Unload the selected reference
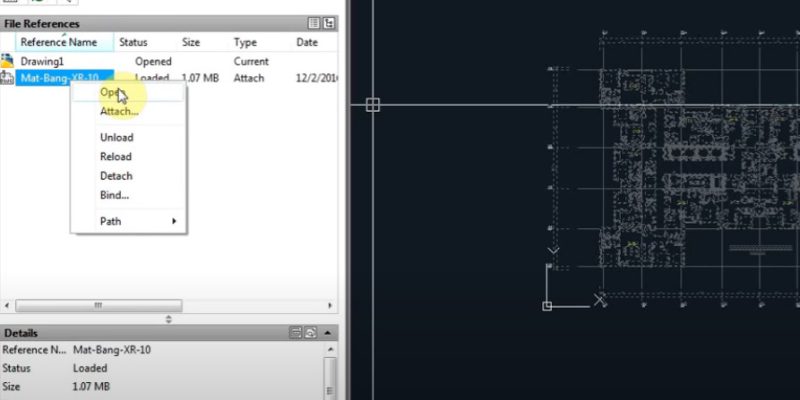This screenshot has height=400, width=800. pyautogui.click(x=116, y=137)
